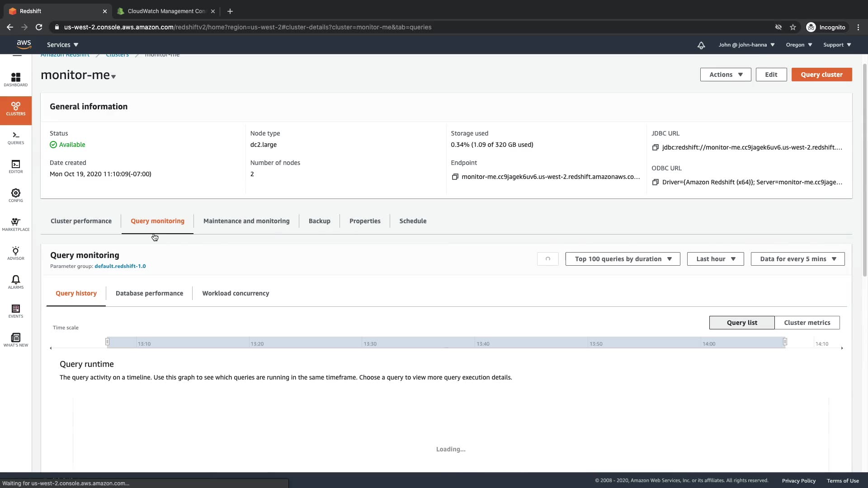868x488 pixels.
Task: Open the Queries sidebar icon
Action: (16, 138)
